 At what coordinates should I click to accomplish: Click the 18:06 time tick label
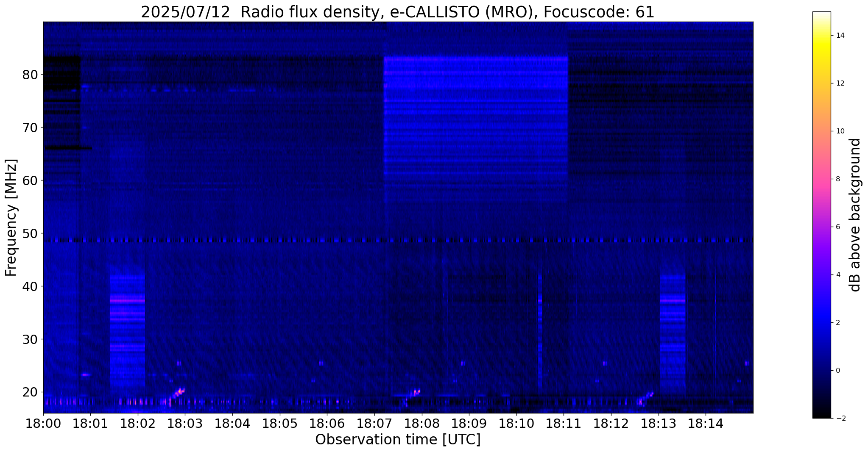(x=327, y=424)
